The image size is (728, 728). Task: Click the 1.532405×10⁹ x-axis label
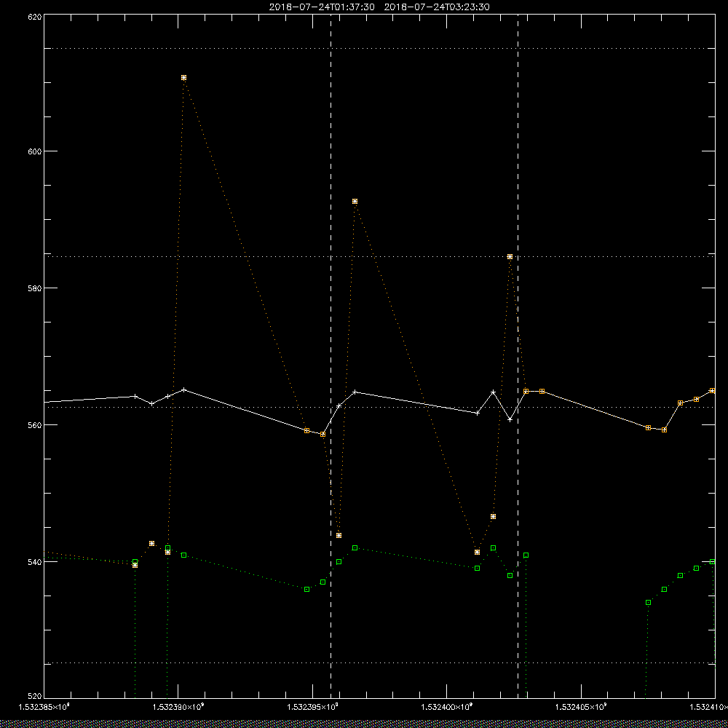pyautogui.click(x=581, y=707)
